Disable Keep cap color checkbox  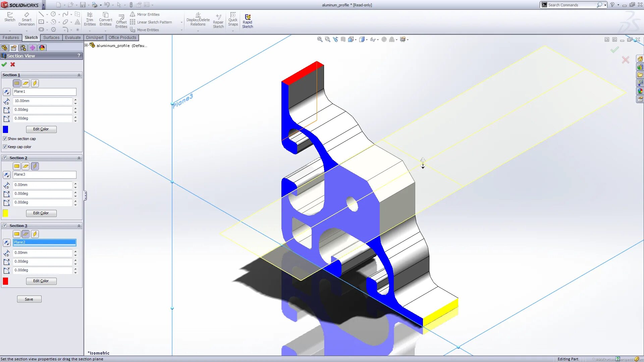[5, 146]
